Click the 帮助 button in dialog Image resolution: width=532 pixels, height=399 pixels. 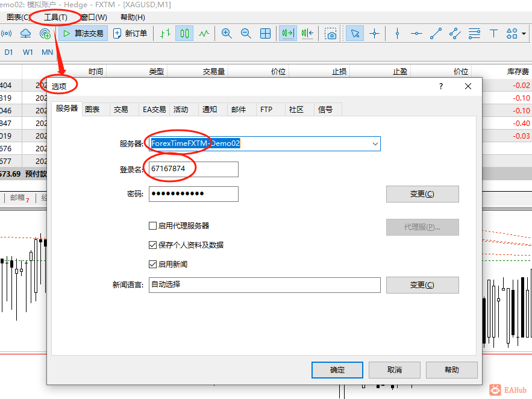click(452, 370)
